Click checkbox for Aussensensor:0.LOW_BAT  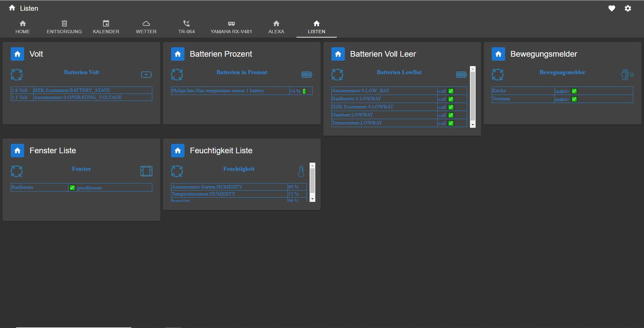click(451, 91)
